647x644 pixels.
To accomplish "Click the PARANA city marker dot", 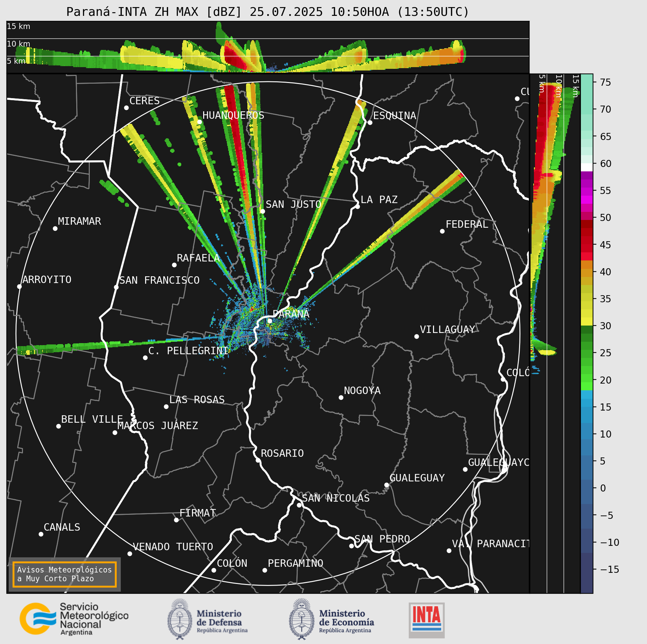I will (270, 321).
